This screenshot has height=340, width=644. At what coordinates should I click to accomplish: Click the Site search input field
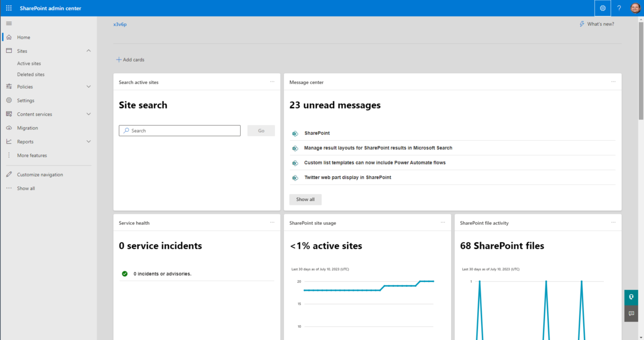179,131
